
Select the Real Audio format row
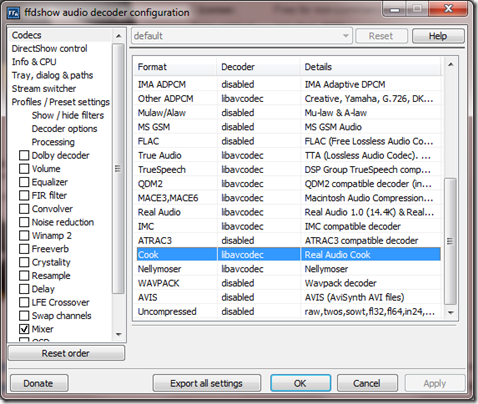pyautogui.click(x=289, y=212)
